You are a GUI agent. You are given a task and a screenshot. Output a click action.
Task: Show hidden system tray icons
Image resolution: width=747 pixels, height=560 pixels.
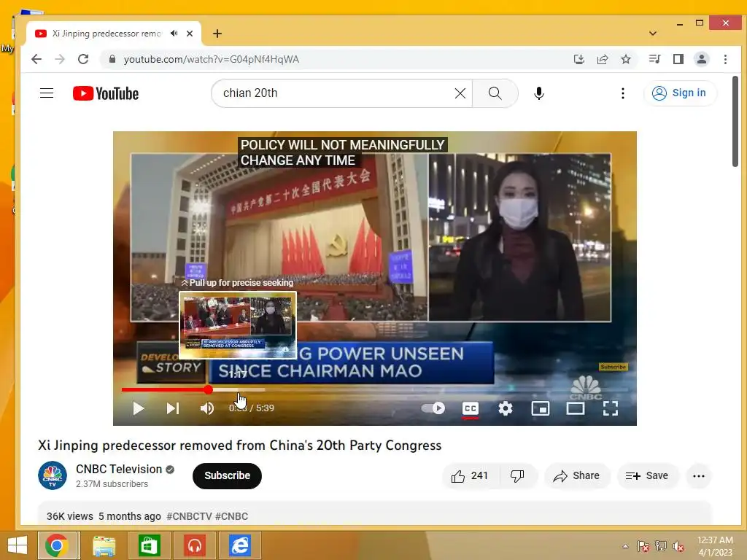tap(625, 546)
